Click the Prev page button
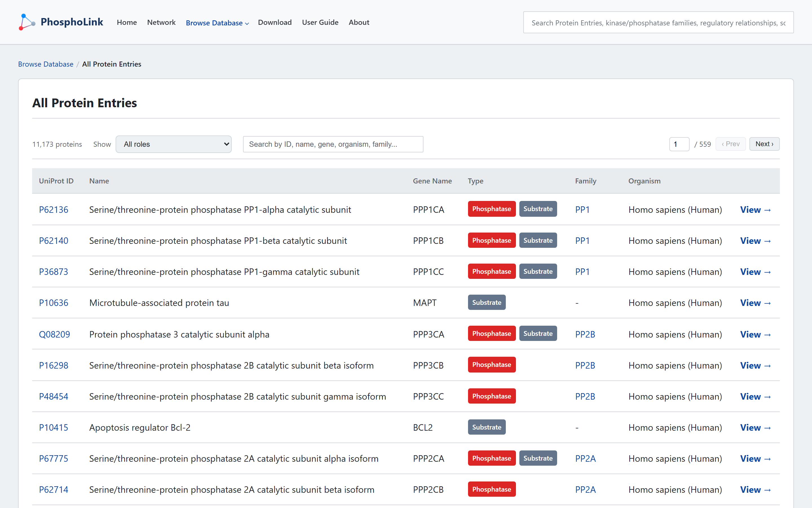The height and width of the screenshot is (508, 812). coord(731,144)
